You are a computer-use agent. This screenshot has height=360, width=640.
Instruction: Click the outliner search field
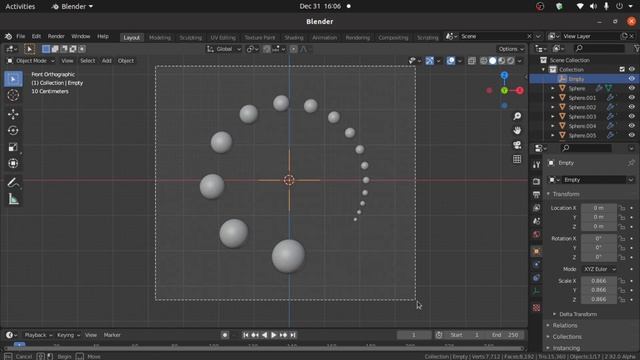click(600, 49)
